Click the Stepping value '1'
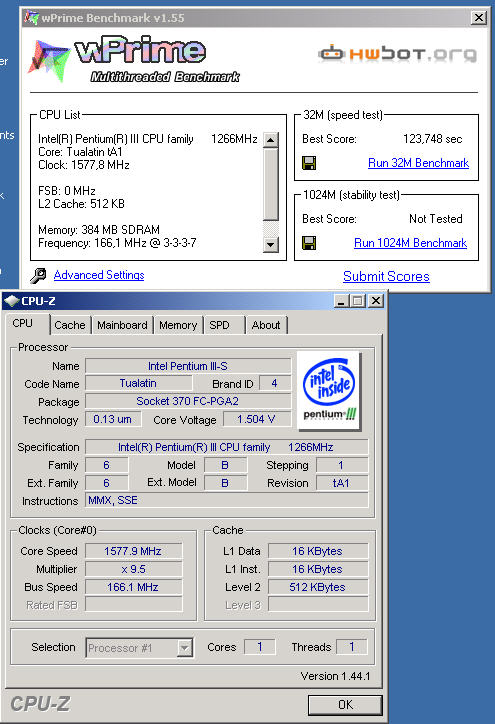Screen dimensions: 495x724 pos(342,465)
